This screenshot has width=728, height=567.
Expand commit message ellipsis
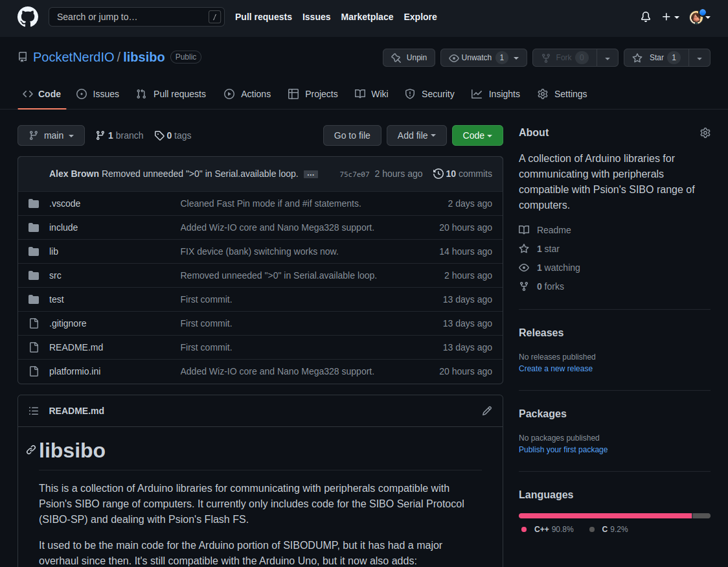point(311,174)
